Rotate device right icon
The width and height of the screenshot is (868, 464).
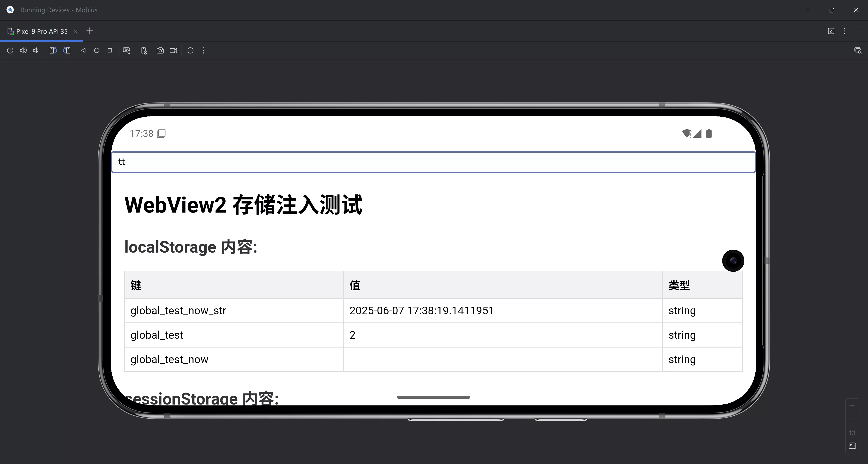(67, 51)
